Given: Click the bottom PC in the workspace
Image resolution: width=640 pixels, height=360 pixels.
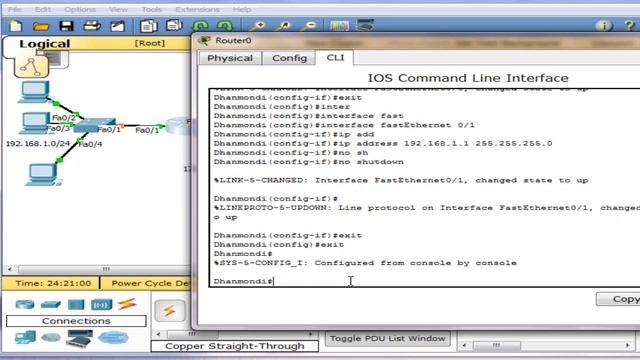Looking at the screenshot, I should [x=43, y=175].
